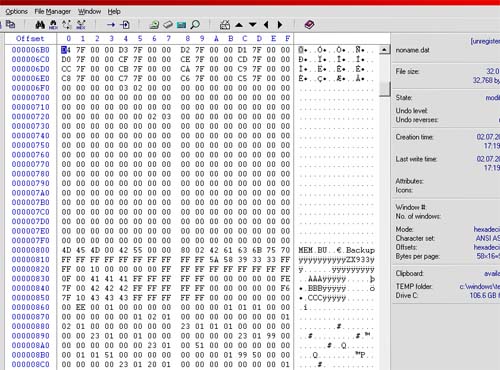Open the Disk Editor icon
The image size is (500, 370).
click(x=168, y=25)
